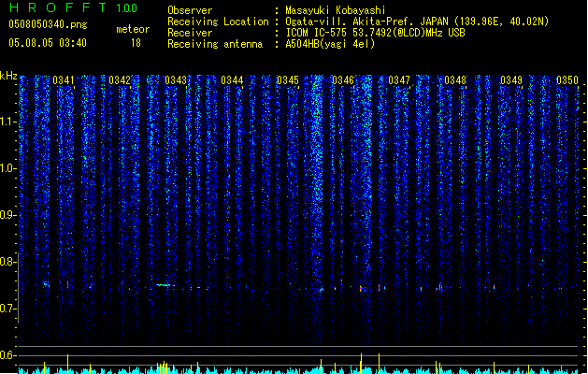Click the long meteor echo streak near 0343
Viewport: 588px width, 374px height.
[164, 285]
